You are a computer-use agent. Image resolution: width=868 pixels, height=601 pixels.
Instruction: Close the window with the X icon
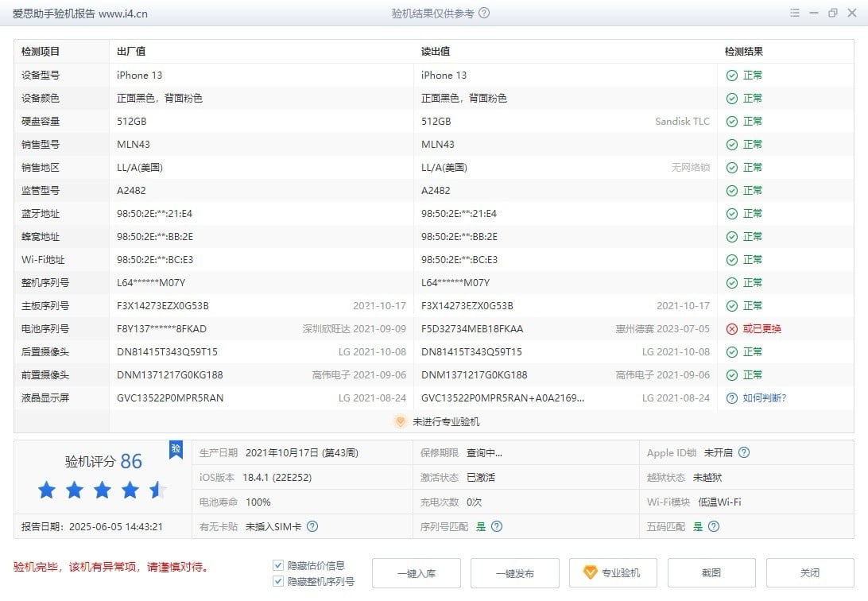[x=852, y=13]
